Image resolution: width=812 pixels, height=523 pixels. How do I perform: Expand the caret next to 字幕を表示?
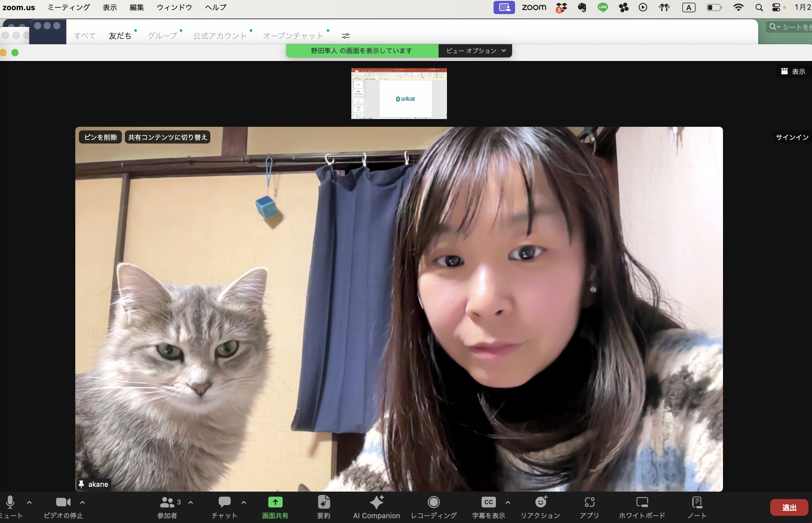tap(508, 502)
